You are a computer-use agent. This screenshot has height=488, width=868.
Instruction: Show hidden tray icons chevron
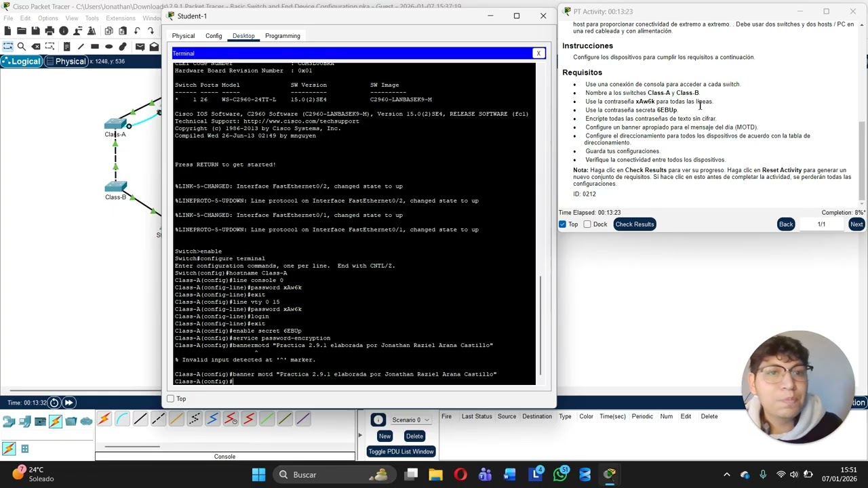[x=727, y=474]
